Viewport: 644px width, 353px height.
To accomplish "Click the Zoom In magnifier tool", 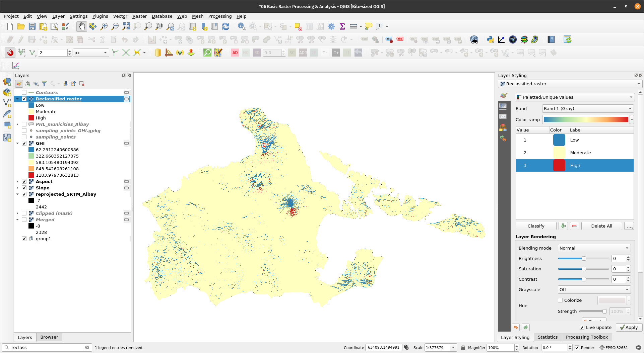I will pyautogui.click(x=104, y=26).
